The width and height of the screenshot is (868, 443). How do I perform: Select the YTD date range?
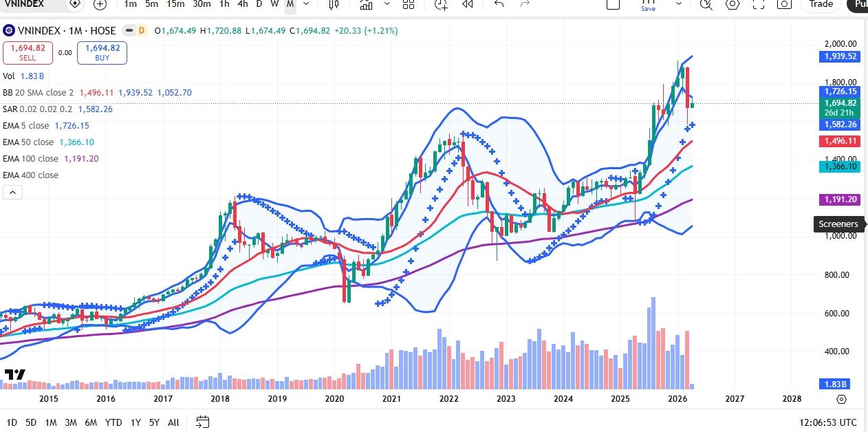coord(113,422)
